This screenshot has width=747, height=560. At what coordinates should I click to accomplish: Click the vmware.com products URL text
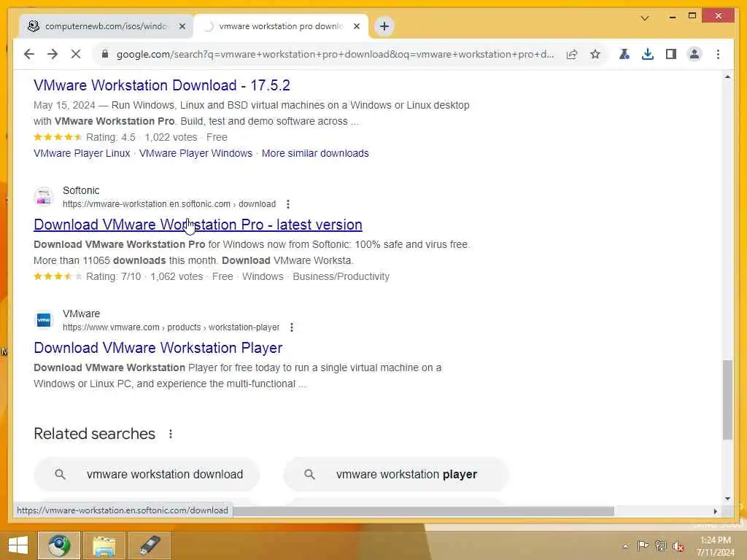pos(171,327)
